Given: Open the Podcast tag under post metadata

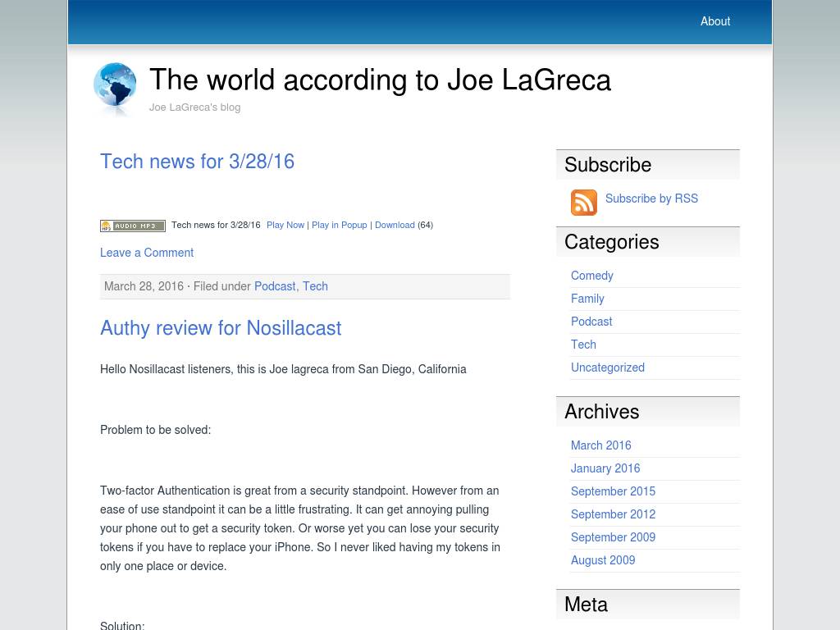Looking at the screenshot, I should (x=275, y=286).
